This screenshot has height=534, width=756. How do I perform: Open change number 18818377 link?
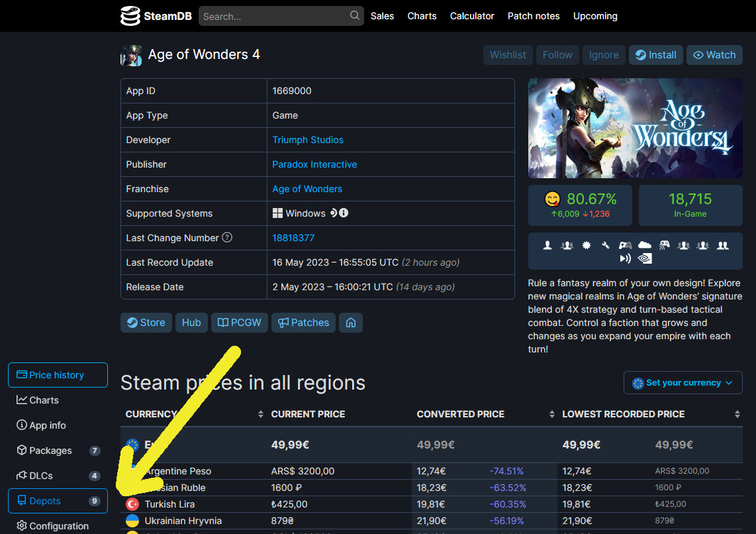(293, 238)
